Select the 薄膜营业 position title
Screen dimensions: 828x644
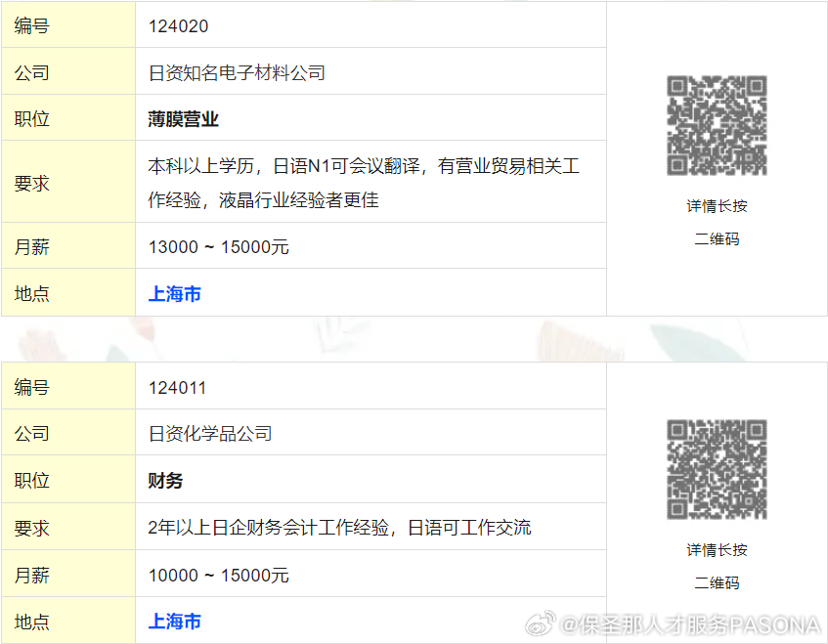[x=184, y=119]
